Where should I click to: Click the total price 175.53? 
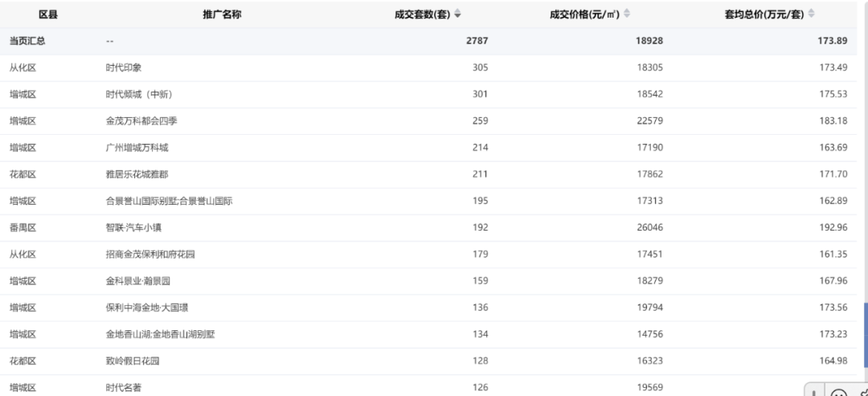833,94
